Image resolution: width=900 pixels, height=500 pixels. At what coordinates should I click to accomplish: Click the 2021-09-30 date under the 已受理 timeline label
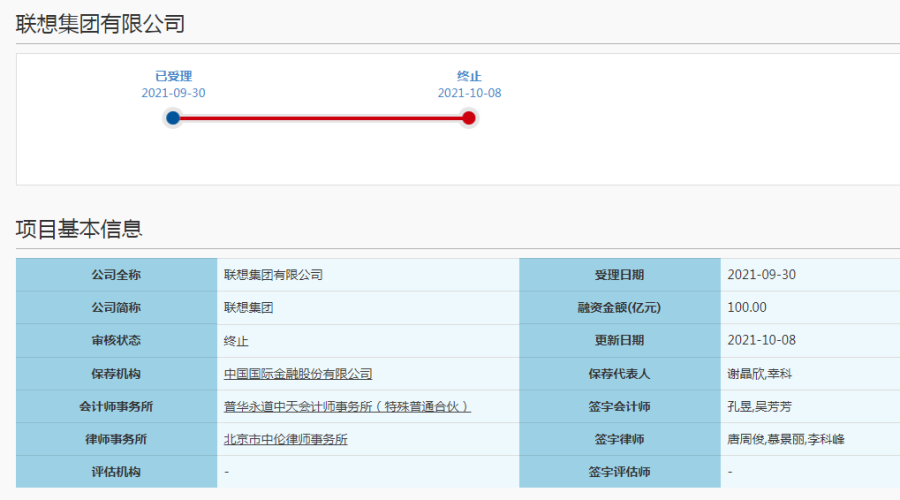pos(173,93)
